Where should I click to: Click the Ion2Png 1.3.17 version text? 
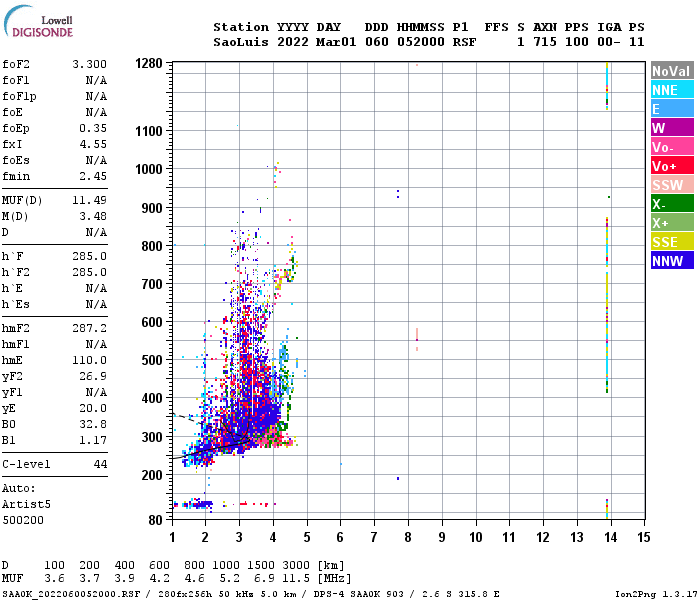pyautogui.click(x=656, y=594)
